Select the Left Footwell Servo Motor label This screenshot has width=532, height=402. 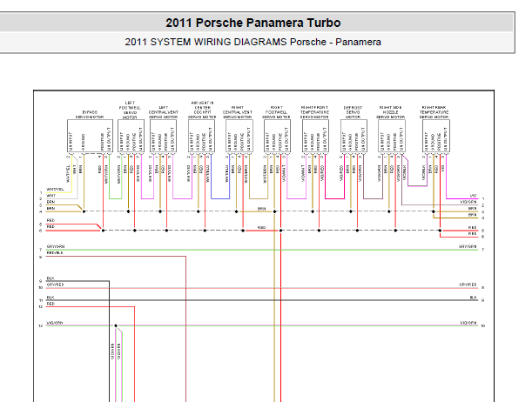(x=130, y=110)
